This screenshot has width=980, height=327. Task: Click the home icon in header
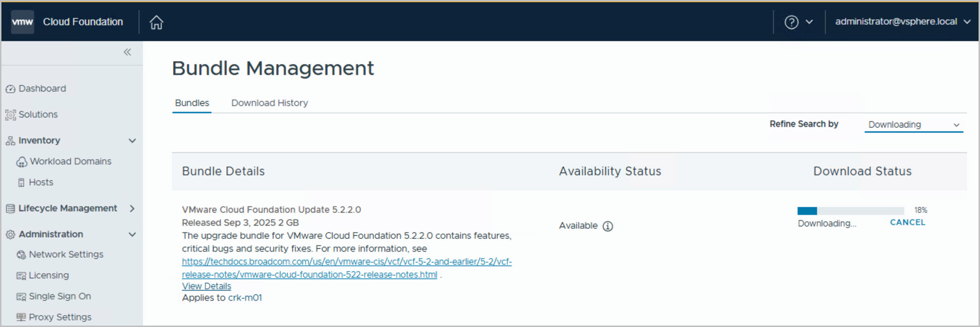[156, 22]
